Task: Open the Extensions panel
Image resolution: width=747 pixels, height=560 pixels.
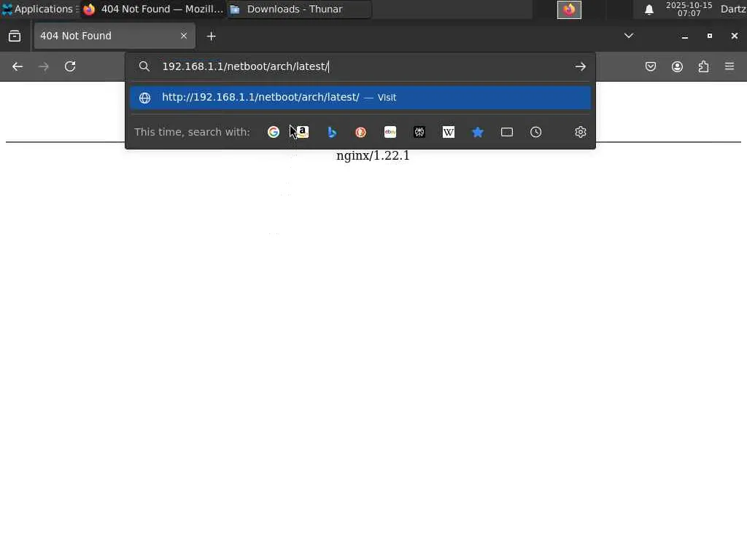Action: coord(704,66)
